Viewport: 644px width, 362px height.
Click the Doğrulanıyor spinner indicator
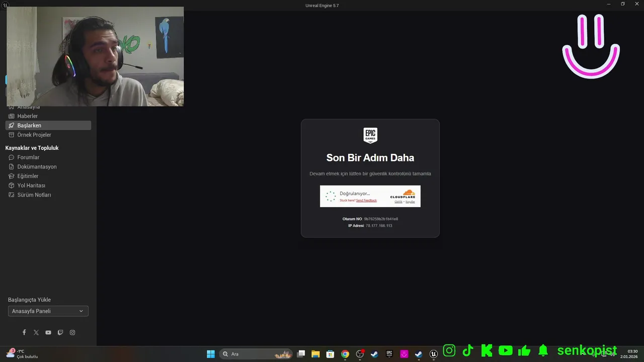coord(331,196)
